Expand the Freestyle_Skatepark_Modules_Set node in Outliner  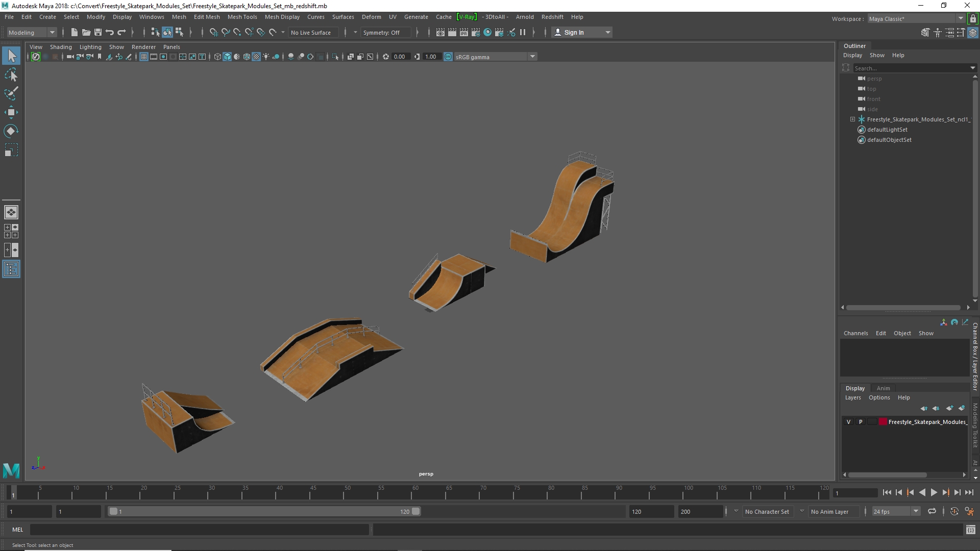852,119
